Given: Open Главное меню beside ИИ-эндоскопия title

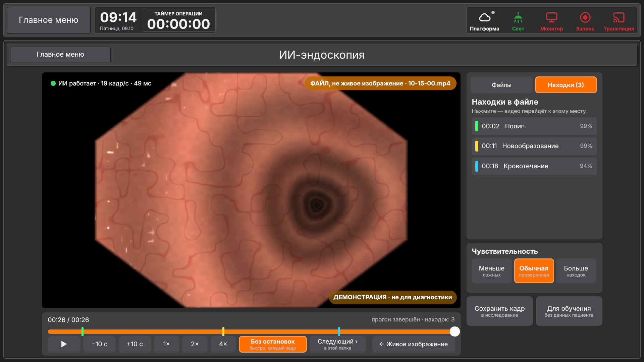Looking at the screenshot, I should pyautogui.click(x=60, y=54).
